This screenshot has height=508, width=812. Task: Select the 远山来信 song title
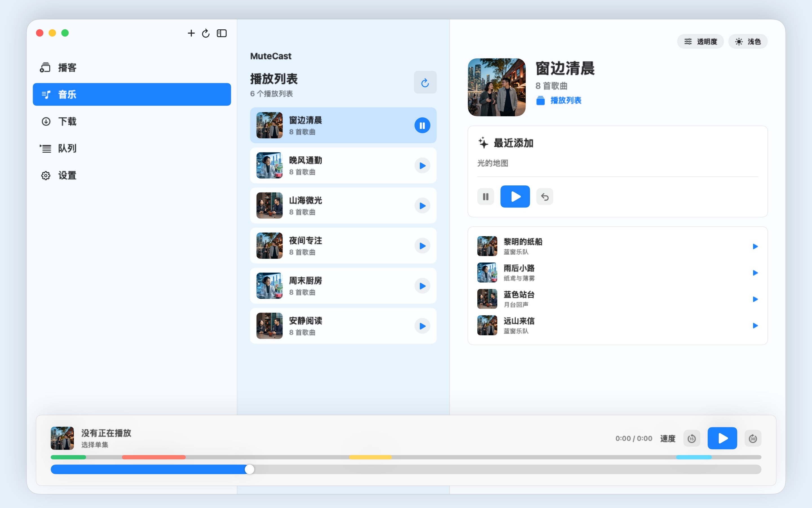(519, 321)
